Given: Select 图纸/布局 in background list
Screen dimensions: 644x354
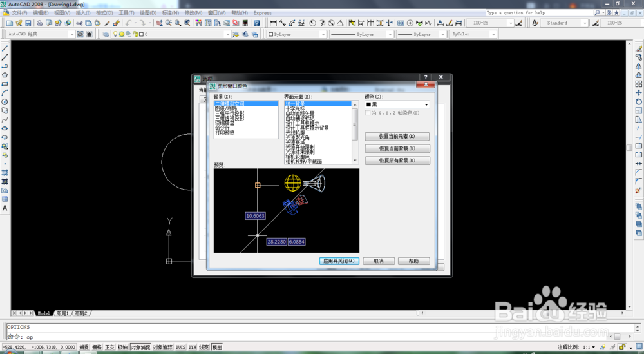Looking at the screenshot, I should [x=226, y=108].
